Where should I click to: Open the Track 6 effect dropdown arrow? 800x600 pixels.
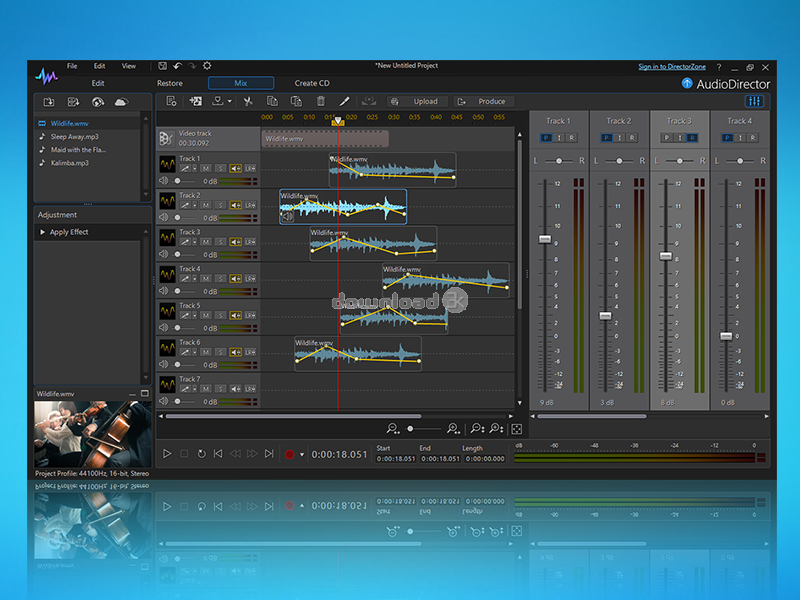[x=194, y=352]
